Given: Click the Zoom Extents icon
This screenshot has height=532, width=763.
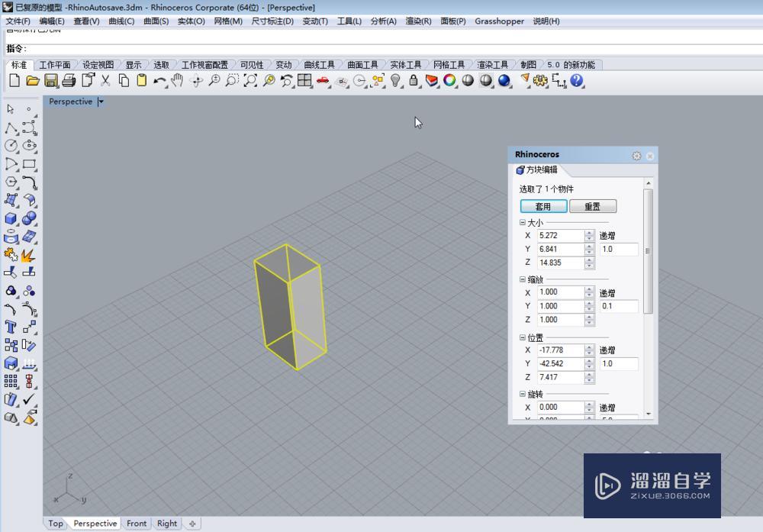Looking at the screenshot, I should 250,80.
